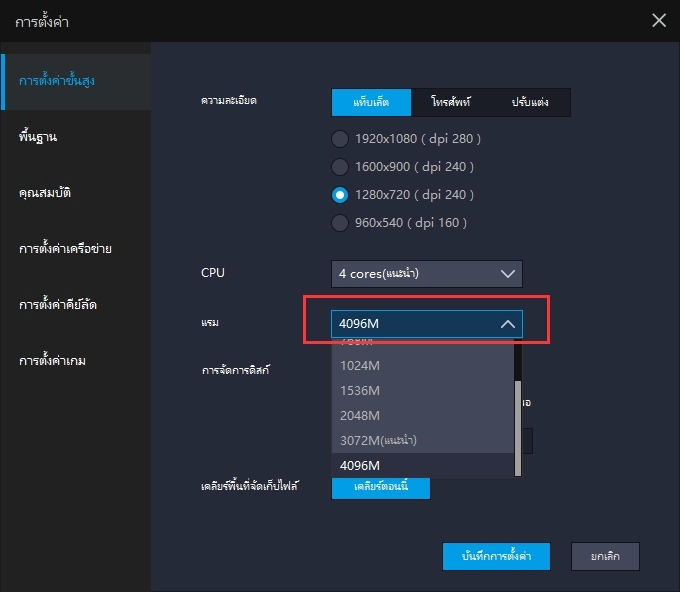
Task: Open the ปรับแต่ง custom resolution tab
Action: [531, 102]
